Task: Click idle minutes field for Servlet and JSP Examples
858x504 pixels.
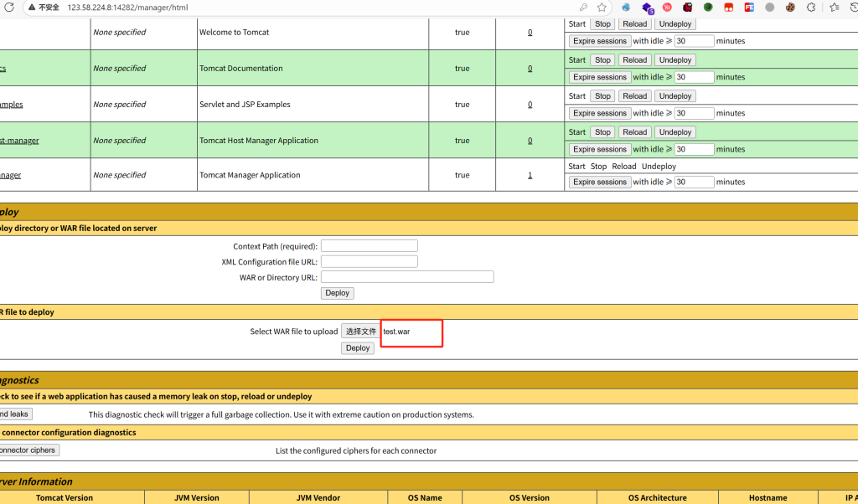Action: point(694,113)
